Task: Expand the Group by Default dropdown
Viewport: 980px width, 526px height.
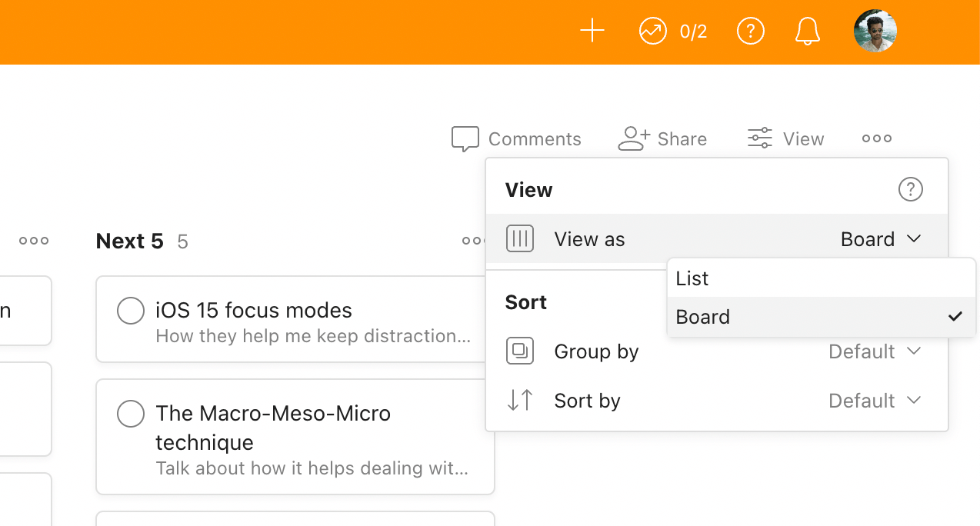Action: (874, 351)
